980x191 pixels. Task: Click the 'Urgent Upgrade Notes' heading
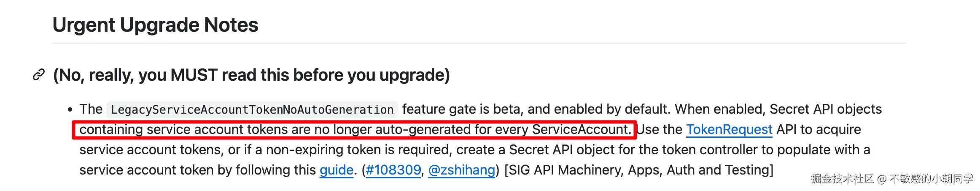pos(155,25)
